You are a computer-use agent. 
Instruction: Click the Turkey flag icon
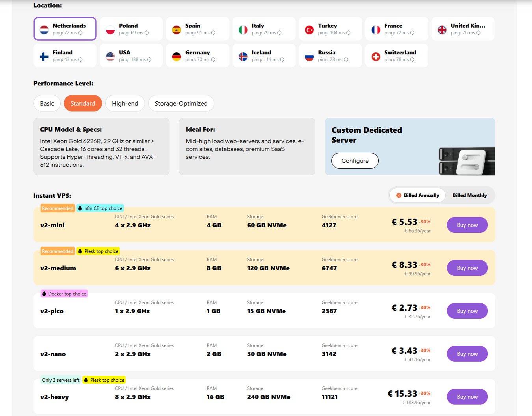tap(309, 30)
